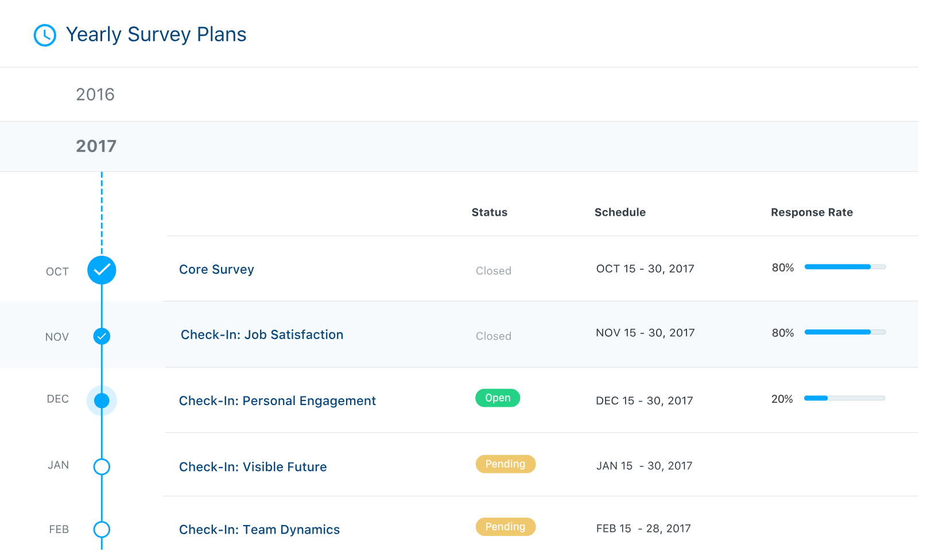Select the OCT checkmark timeline marker
Viewport: 939px width, 560px height.
102,270
